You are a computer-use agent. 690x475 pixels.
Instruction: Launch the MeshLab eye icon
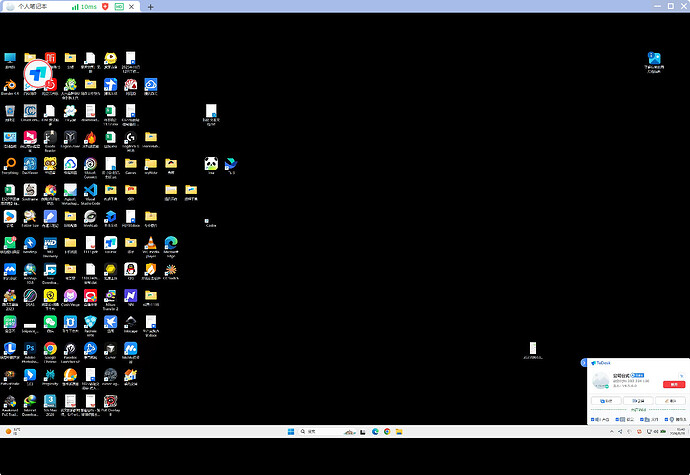90,217
